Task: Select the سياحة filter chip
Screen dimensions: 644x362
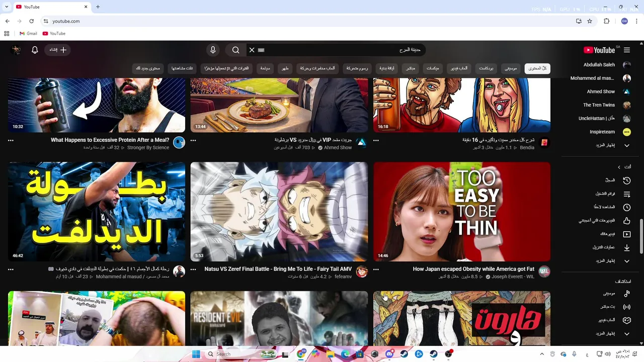Action: click(265, 68)
